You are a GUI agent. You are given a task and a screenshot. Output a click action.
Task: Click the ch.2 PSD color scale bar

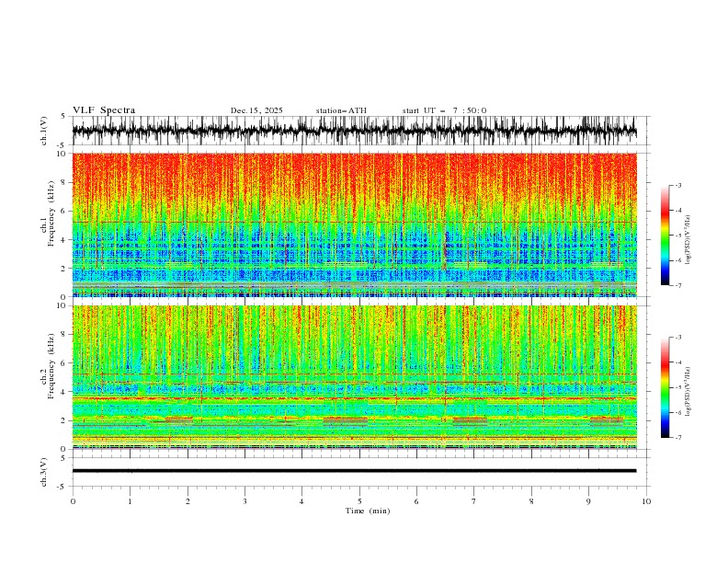click(x=665, y=387)
